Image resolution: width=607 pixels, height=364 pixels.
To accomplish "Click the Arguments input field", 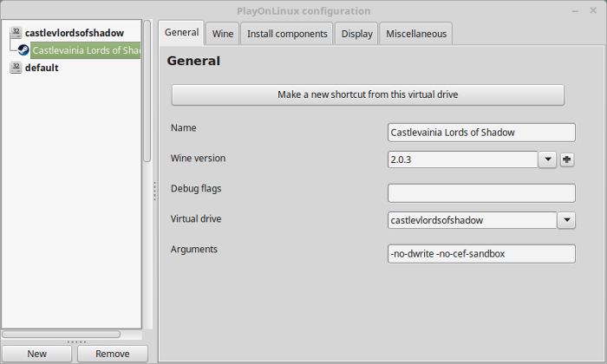I will coord(481,254).
